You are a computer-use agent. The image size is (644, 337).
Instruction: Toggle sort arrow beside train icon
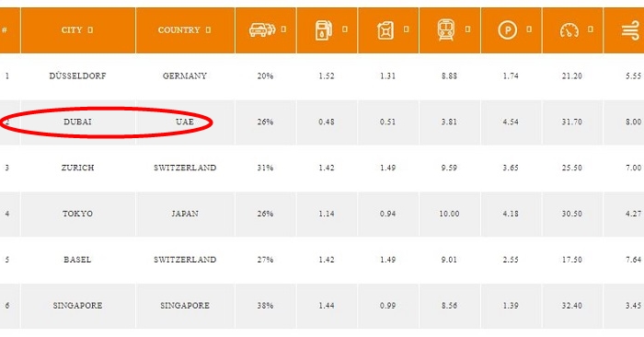click(467, 29)
